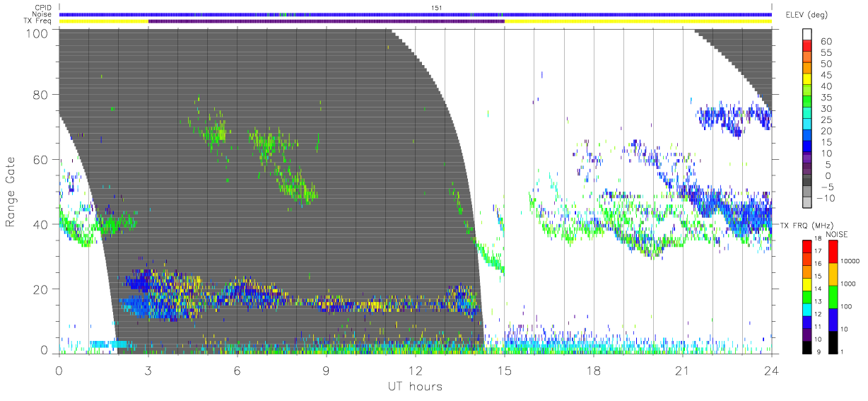Image resolution: width=868 pixels, height=401 pixels.
Task: Select the green NOISE segment above 100
Action: tap(832, 297)
